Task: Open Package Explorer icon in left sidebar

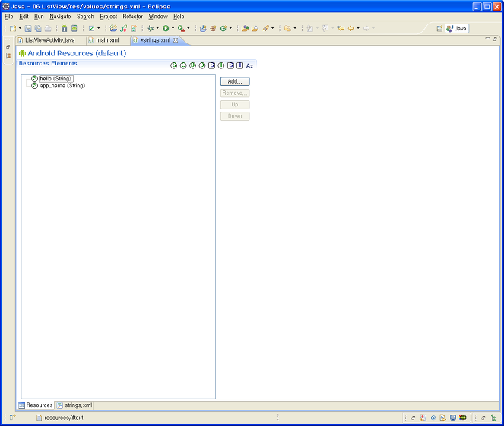Action: point(8,56)
